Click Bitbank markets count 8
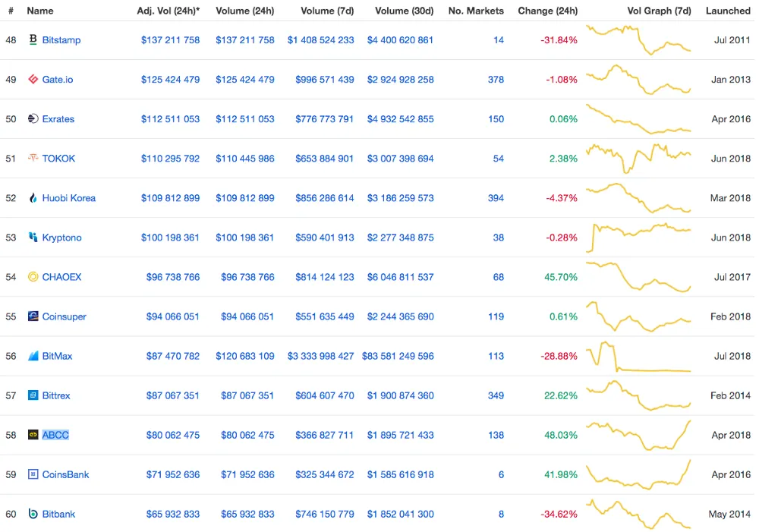 click(x=501, y=514)
